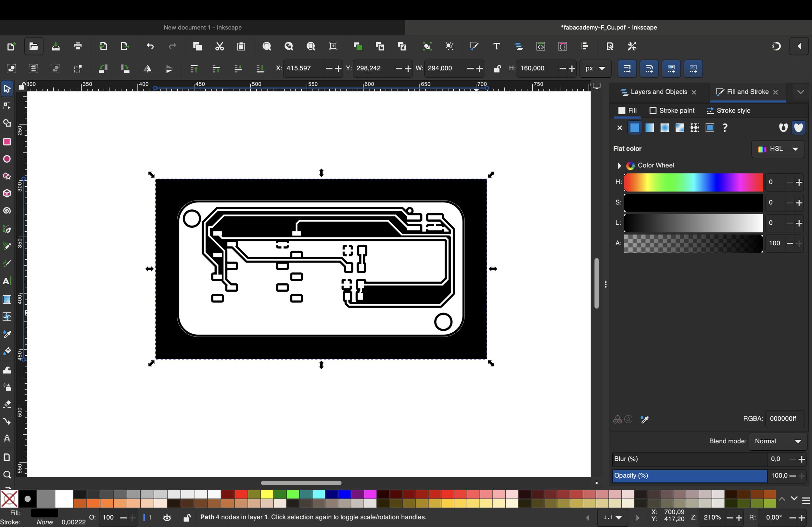Select the Text tool in toolbox
The height and width of the screenshot is (527, 812).
7,281
